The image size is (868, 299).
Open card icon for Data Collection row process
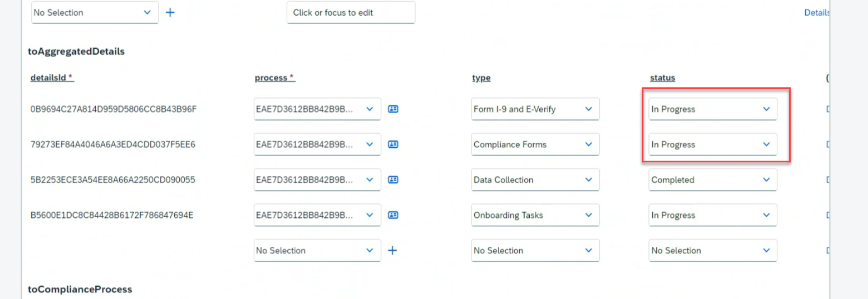(x=393, y=180)
